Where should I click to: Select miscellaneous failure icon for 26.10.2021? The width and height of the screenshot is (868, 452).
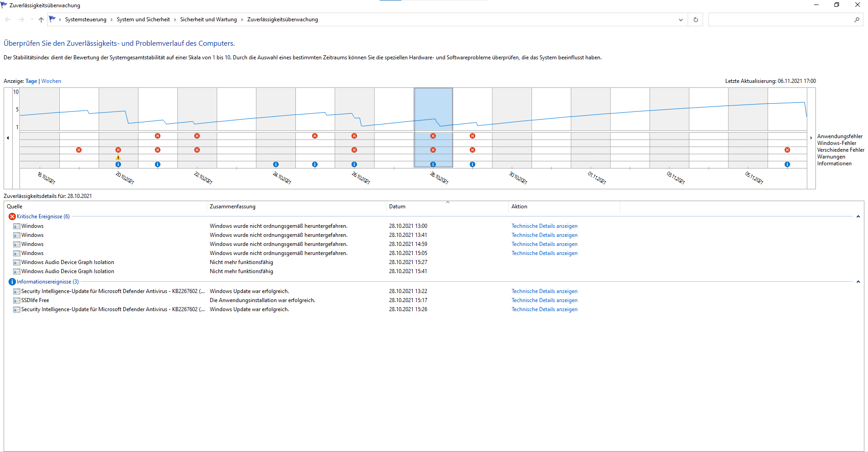click(354, 150)
